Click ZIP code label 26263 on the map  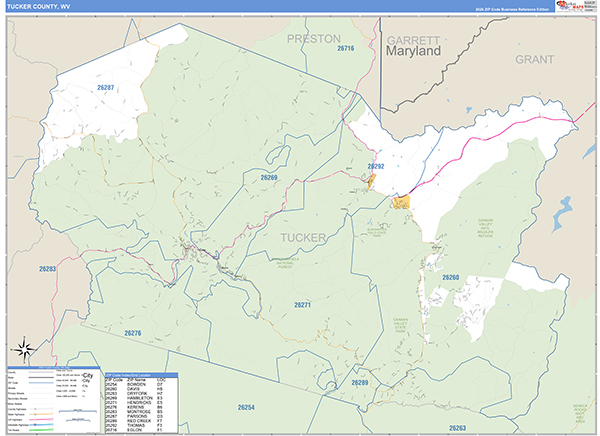[x=458, y=428]
